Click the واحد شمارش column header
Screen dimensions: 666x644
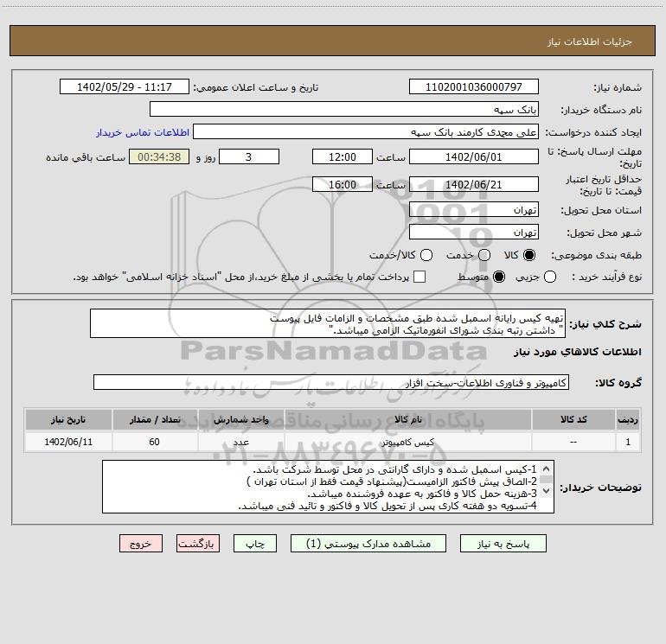tap(240, 420)
